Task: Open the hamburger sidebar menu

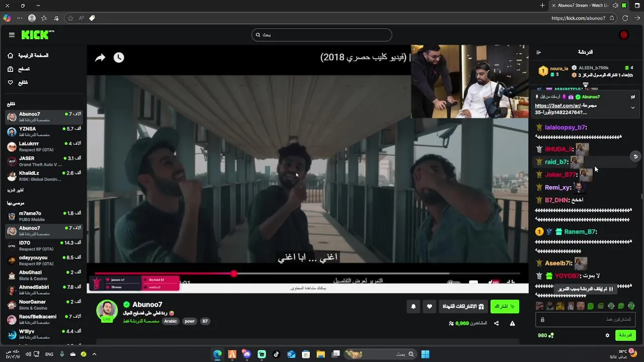Action: click(12, 35)
